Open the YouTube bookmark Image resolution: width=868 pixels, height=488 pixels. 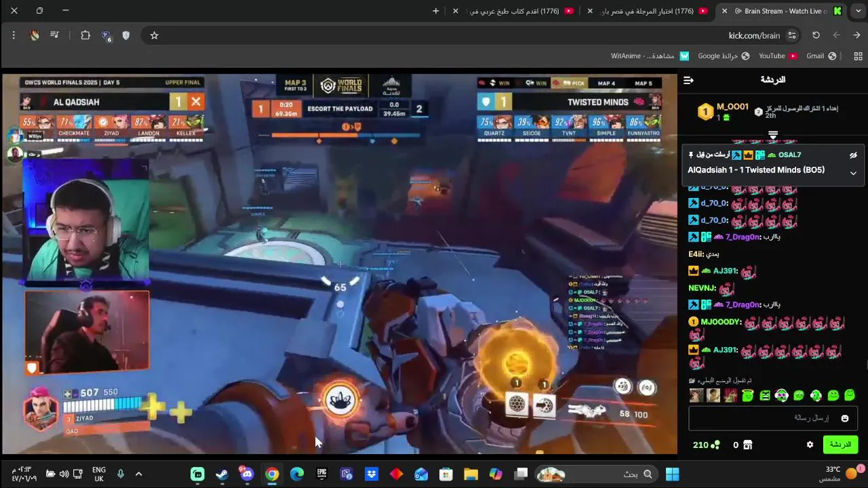(778, 56)
